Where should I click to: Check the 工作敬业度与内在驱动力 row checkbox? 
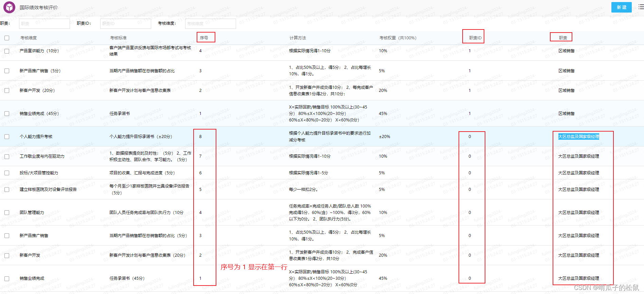(7, 156)
